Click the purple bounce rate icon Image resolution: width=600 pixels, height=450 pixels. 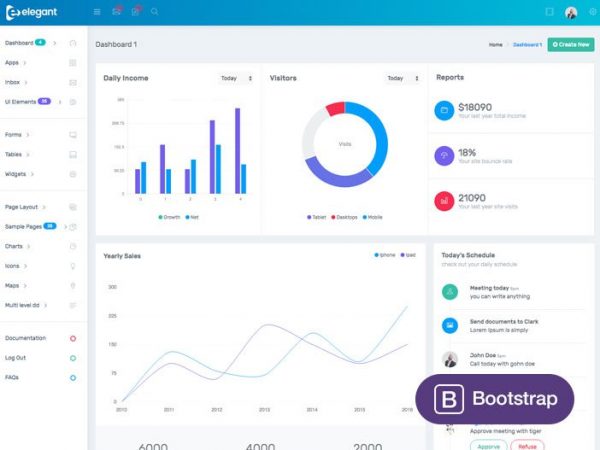[x=444, y=155]
